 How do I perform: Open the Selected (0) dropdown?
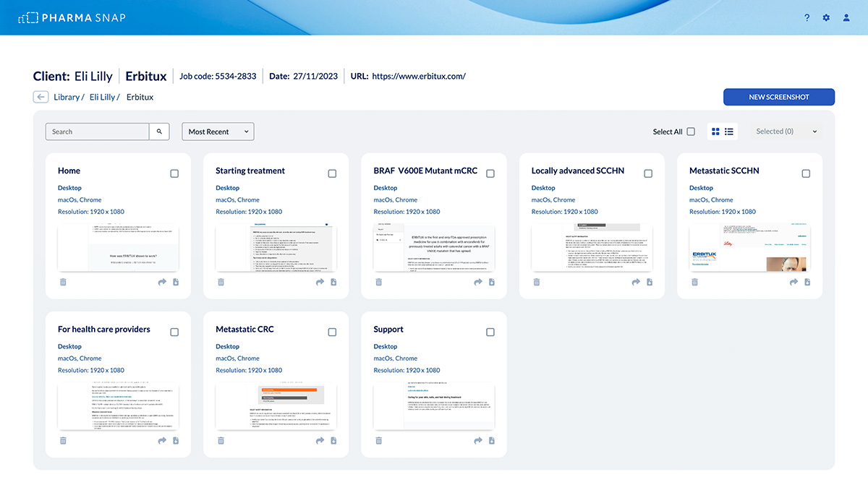[786, 132]
